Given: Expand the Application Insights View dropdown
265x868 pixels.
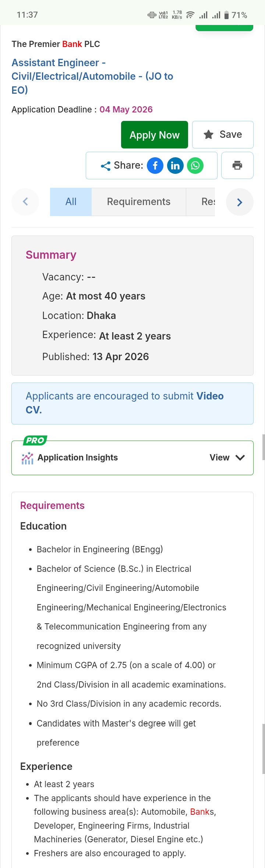Looking at the screenshot, I should [x=227, y=458].
